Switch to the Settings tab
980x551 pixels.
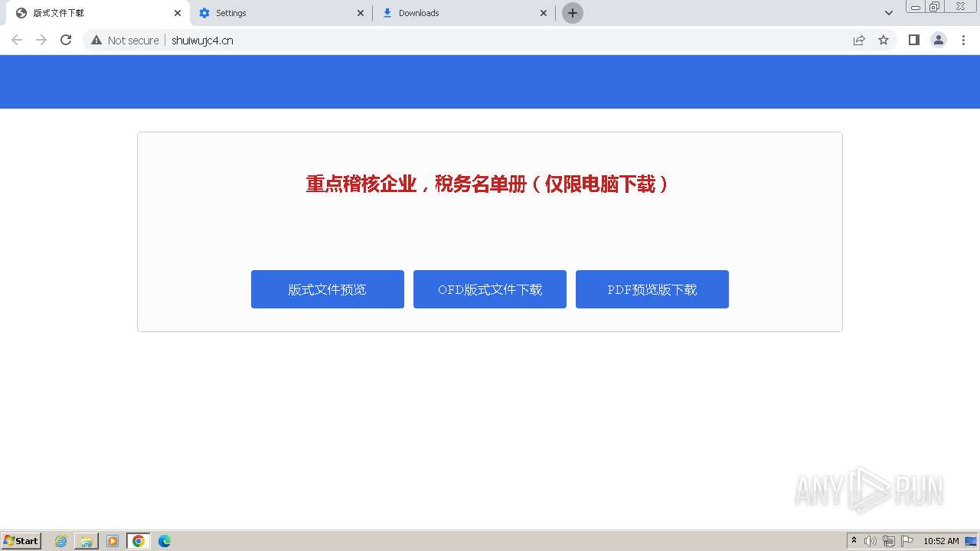point(281,13)
